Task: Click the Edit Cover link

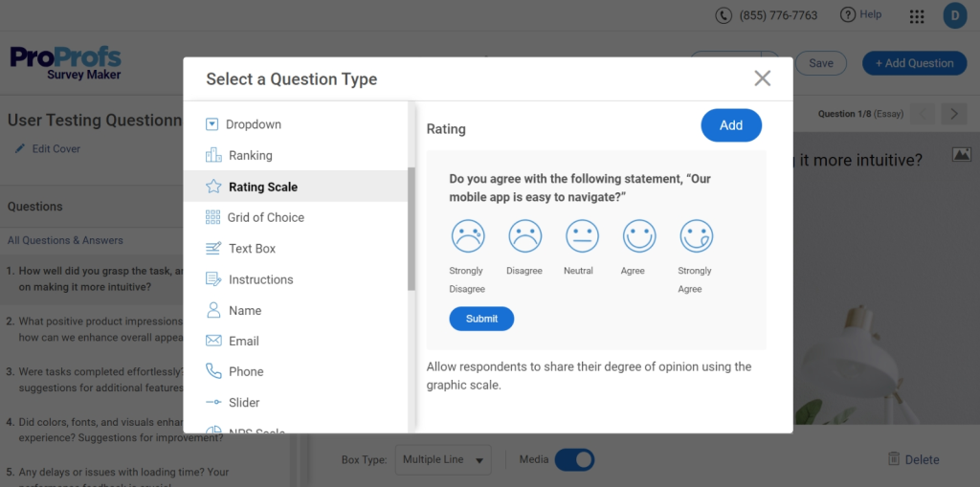Action: pos(56,149)
